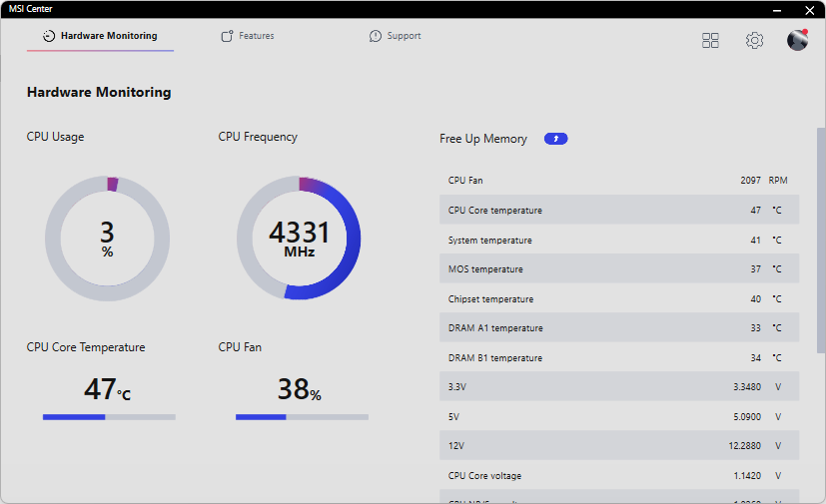This screenshot has width=826, height=504.
Task: Close the MSI Center window
Action: (x=809, y=9)
